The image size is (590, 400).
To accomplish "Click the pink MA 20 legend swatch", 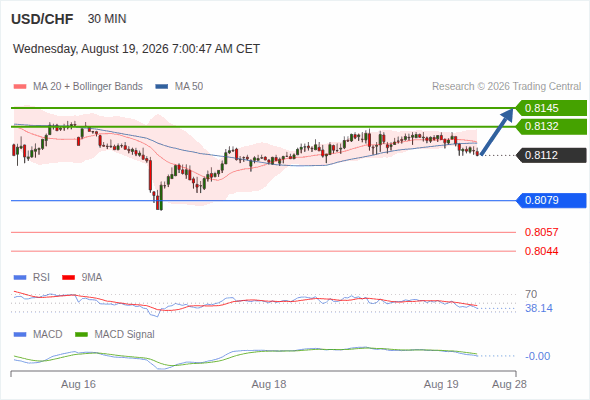I will (x=20, y=87).
